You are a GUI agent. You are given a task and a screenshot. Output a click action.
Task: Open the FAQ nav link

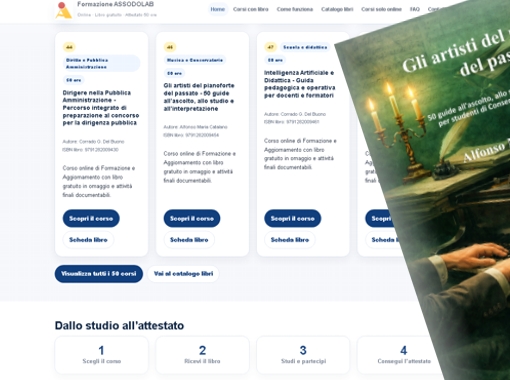[415, 9]
